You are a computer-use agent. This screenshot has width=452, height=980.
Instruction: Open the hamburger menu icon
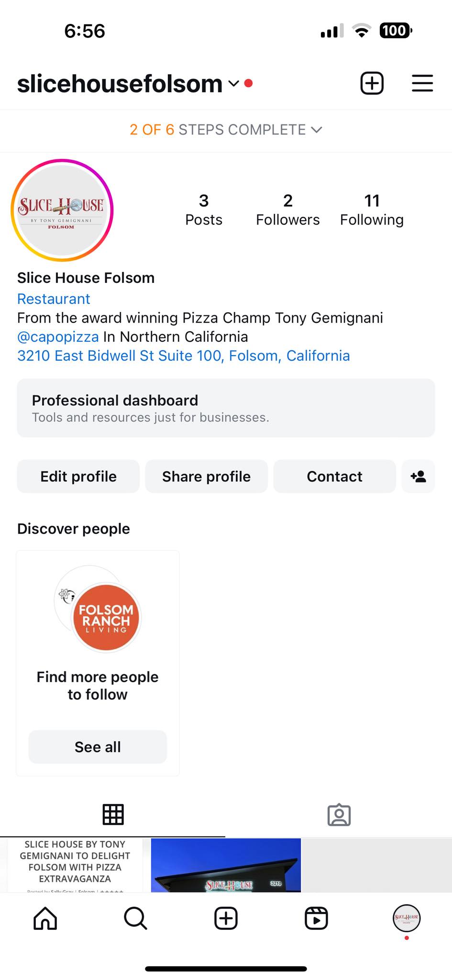[x=422, y=83]
